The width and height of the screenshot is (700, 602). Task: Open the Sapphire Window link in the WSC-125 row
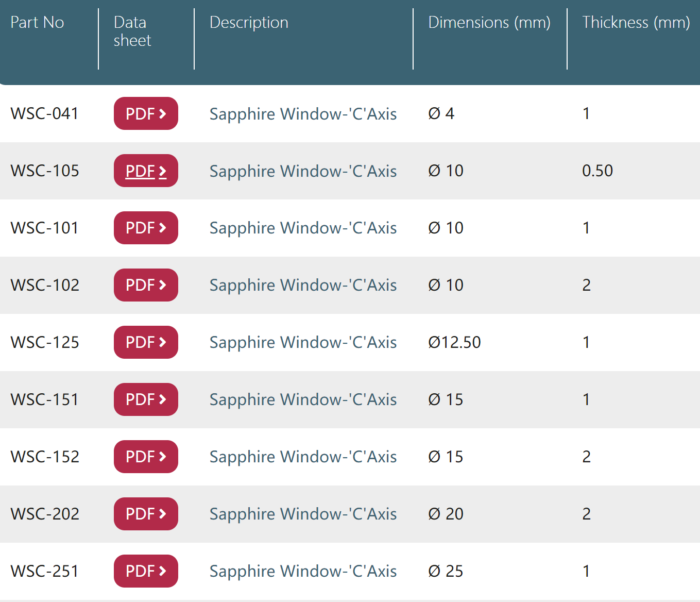(x=303, y=343)
